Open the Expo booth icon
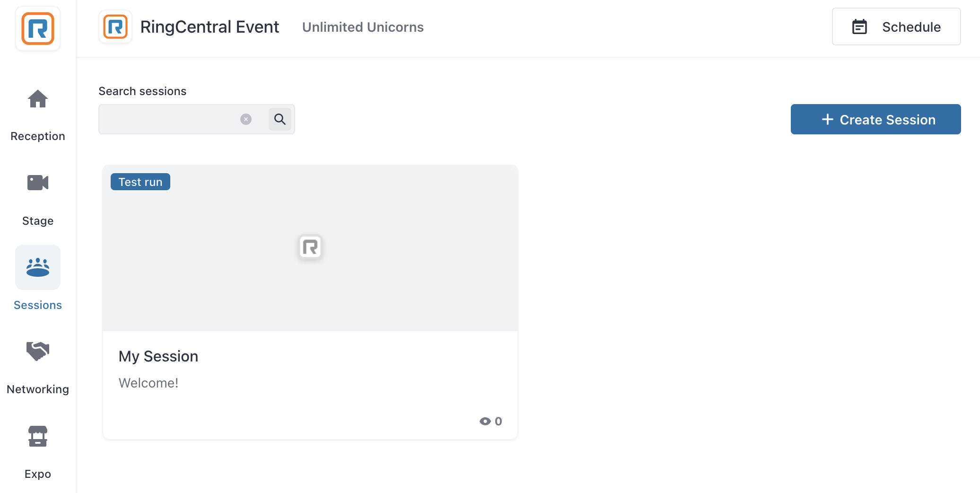The image size is (980, 493). (x=38, y=436)
